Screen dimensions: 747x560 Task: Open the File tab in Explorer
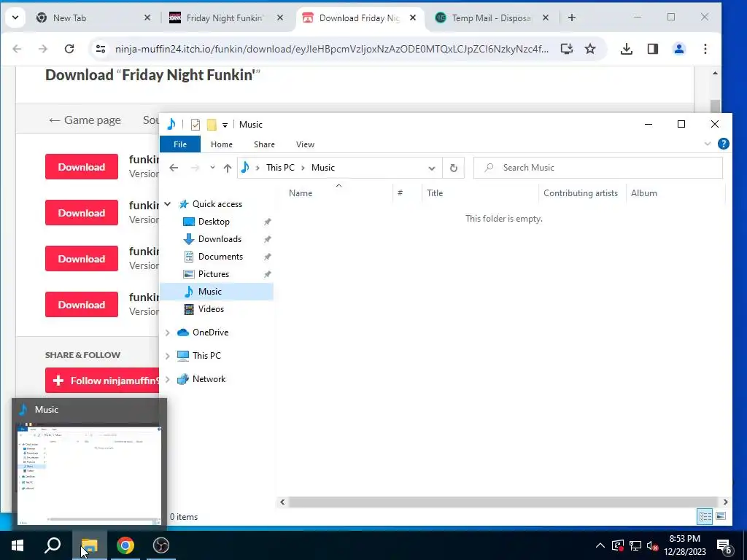coord(180,144)
